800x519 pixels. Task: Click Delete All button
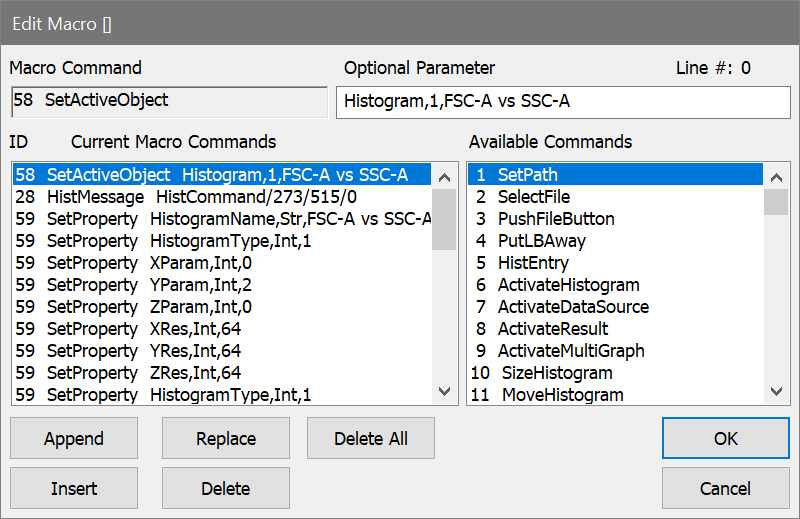pos(371,438)
